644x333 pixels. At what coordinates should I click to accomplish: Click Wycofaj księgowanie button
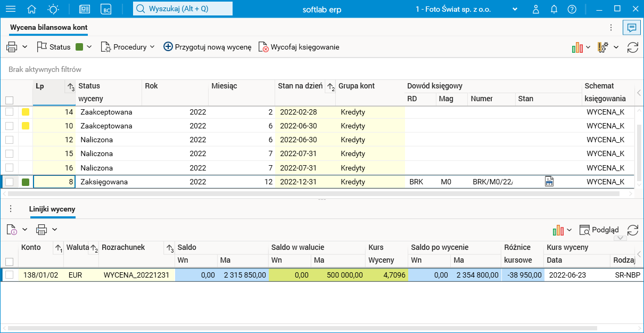pos(299,47)
